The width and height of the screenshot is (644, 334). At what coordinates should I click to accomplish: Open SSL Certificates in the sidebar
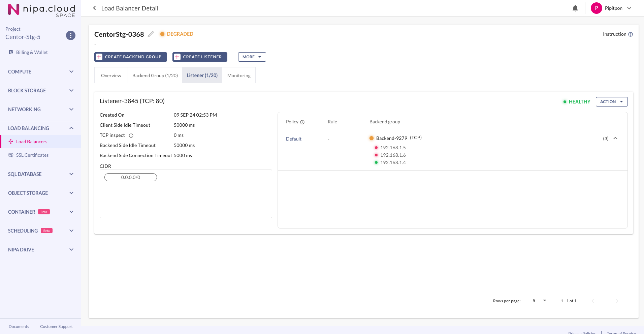(x=40, y=155)
